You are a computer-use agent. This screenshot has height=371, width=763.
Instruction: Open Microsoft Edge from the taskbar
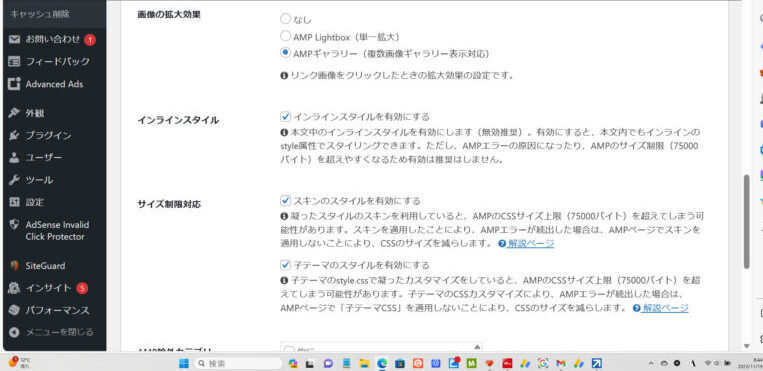(x=382, y=363)
